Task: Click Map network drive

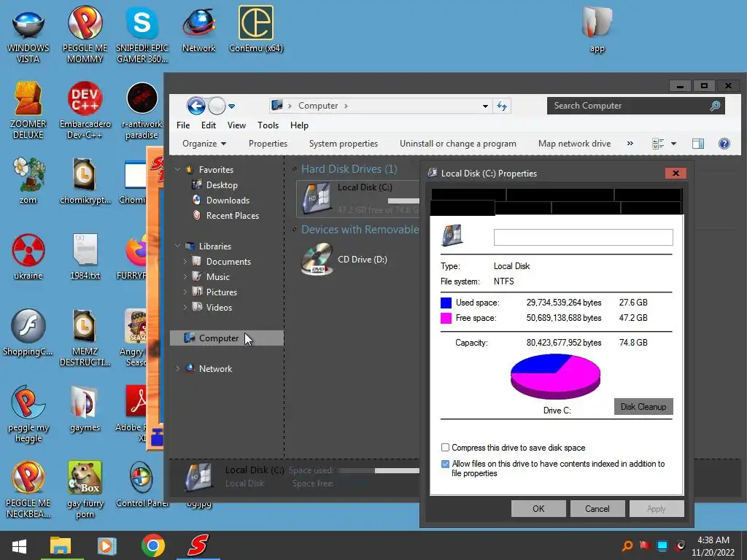Action: click(x=574, y=144)
